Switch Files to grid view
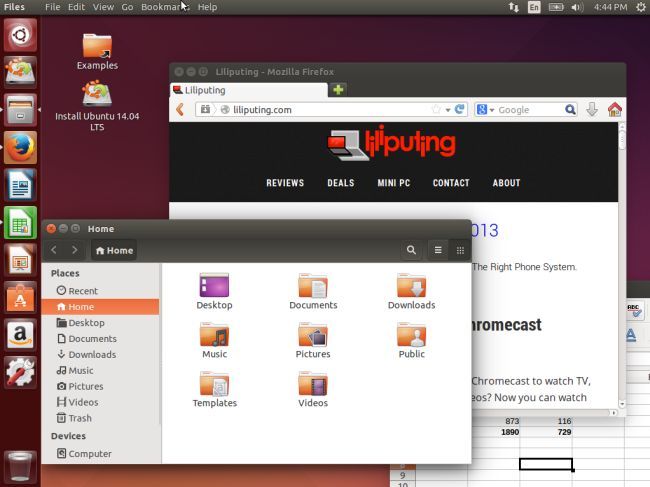 [x=460, y=250]
